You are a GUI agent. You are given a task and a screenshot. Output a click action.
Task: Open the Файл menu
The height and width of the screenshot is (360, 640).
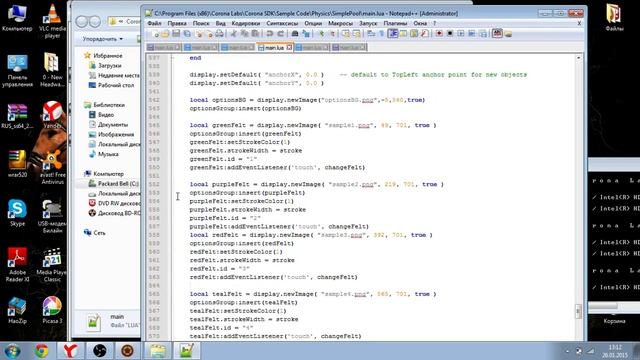click(154, 23)
